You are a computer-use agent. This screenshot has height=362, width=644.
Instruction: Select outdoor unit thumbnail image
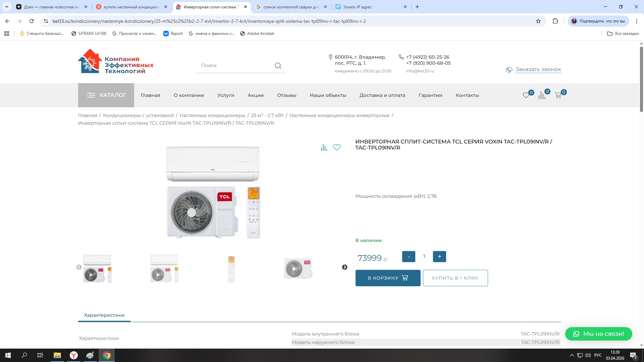(x=298, y=268)
